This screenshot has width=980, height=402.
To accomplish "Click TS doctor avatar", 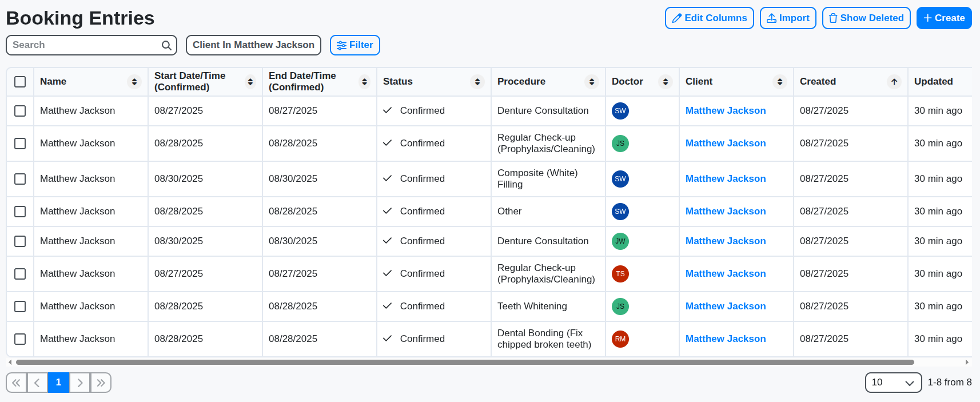I will [620, 274].
